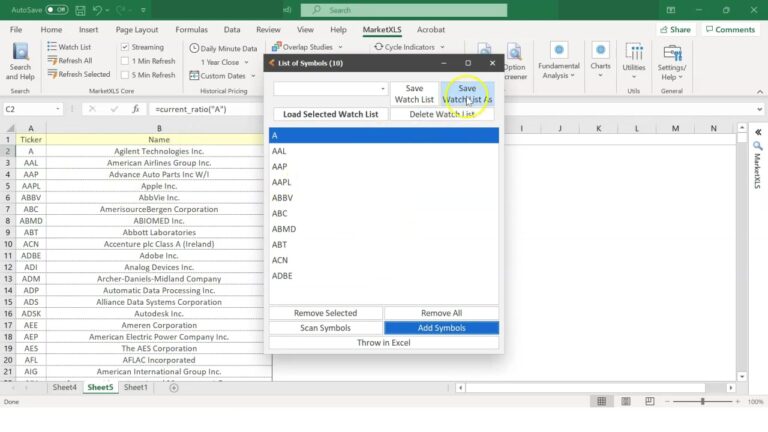Switch to the Data ribbon tab
The height and width of the screenshot is (432, 768).
coord(232,29)
